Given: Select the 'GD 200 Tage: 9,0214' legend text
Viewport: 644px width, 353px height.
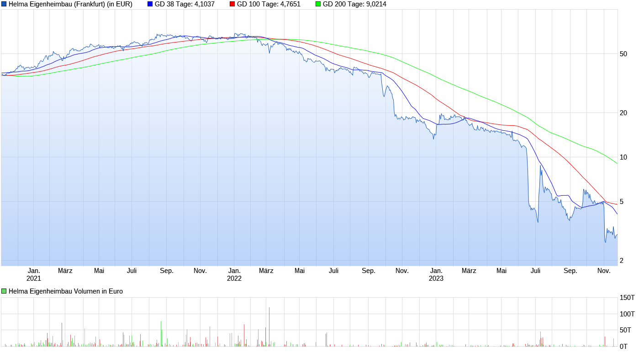Looking at the screenshot, I should (x=354, y=4).
